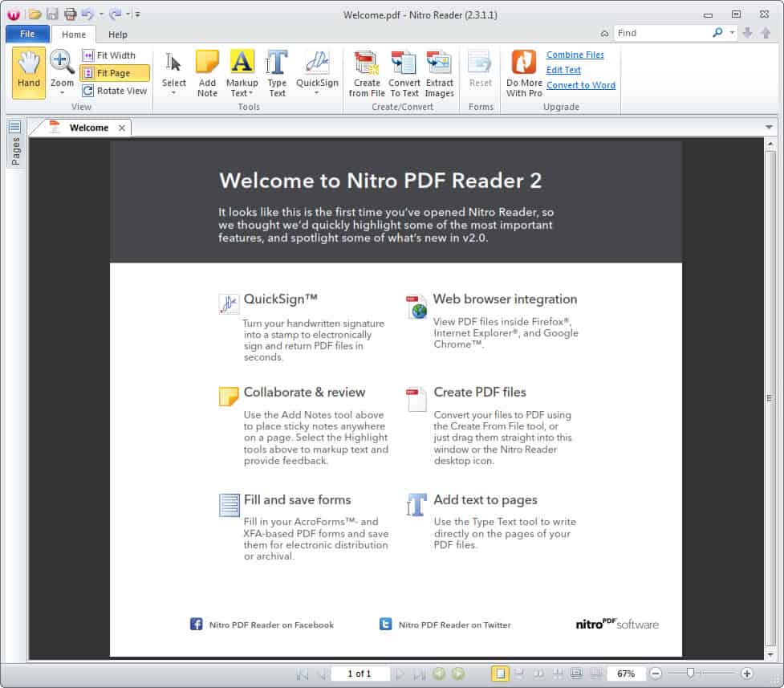
Task: Click Convert To Text
Action: tap(404, 71)
